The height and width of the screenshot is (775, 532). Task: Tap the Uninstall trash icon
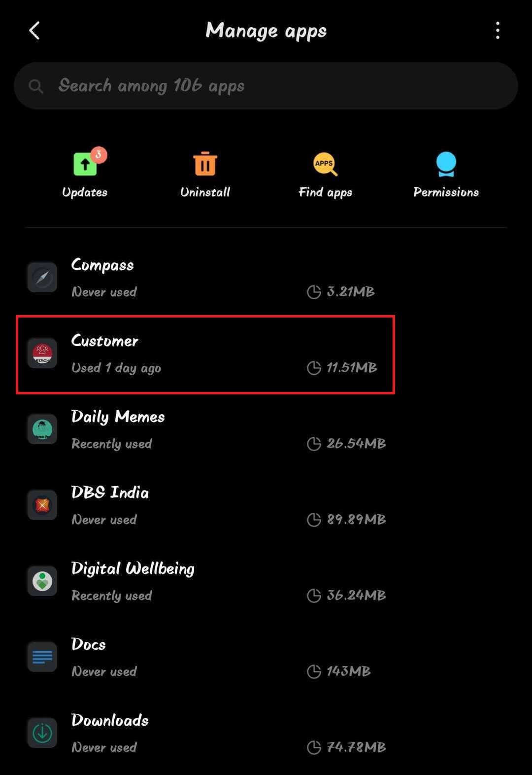[x=205, y=164]
